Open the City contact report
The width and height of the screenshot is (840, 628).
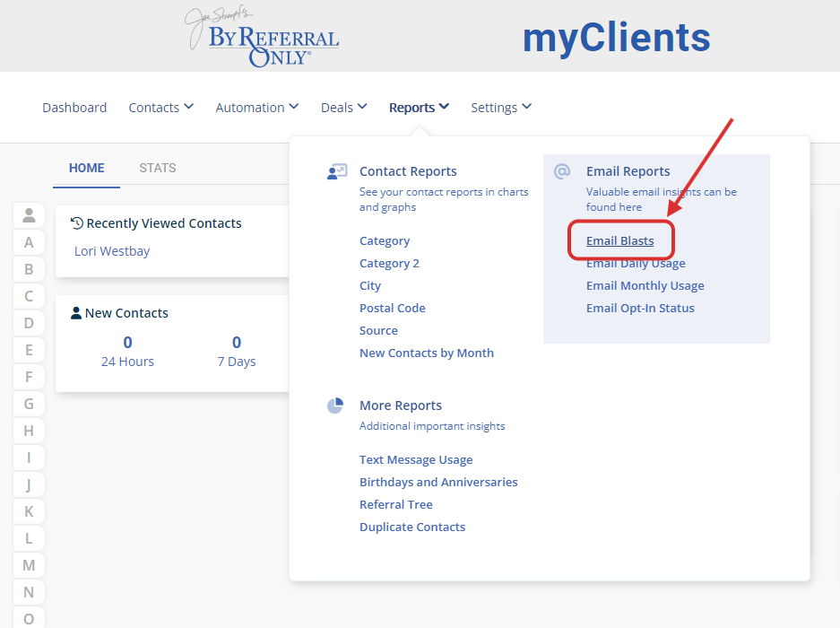(370, 286)
